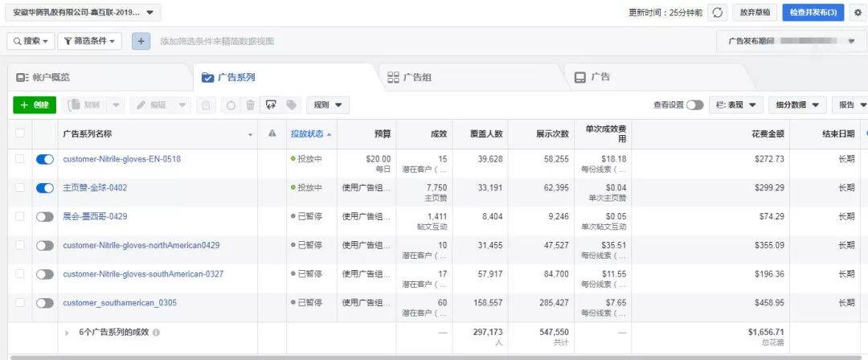This screenshot has width=868, height=360.
Task: Click the 编辑 button
Action: 151,104
